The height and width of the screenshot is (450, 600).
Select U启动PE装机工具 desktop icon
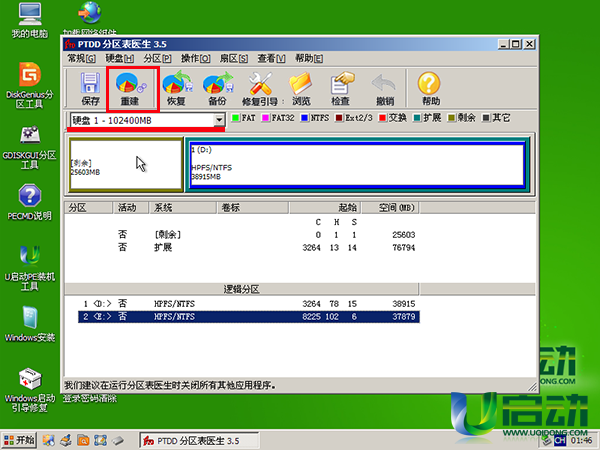point(29,267)
